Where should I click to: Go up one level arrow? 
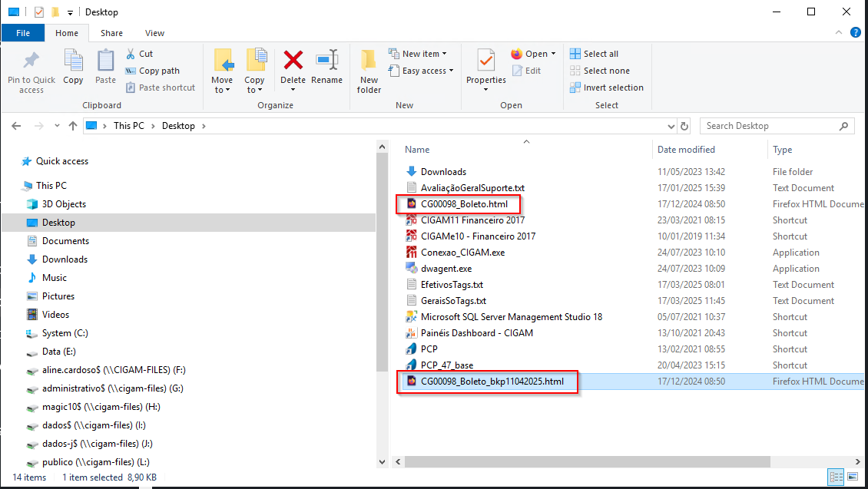[72, 126]
